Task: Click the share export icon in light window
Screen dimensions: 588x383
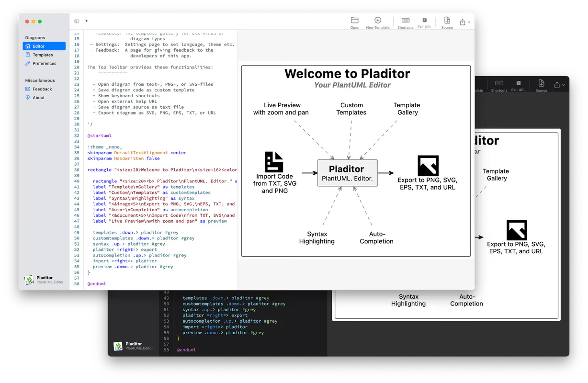Action: point(463,22)
